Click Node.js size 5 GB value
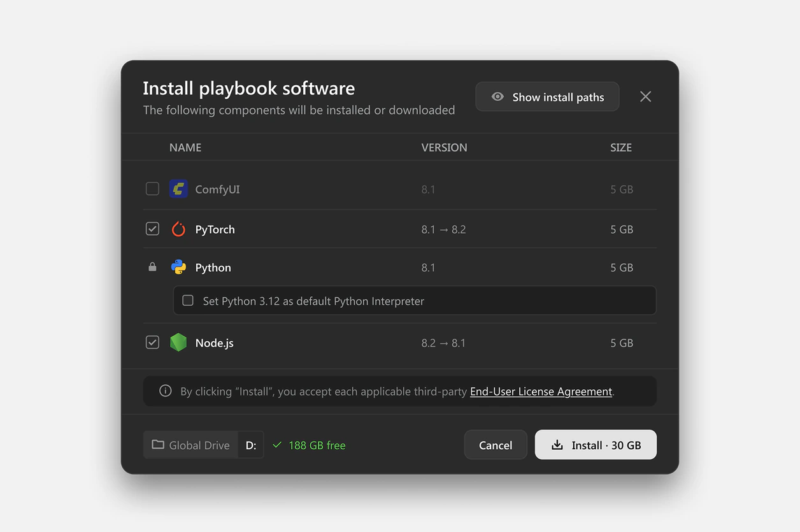Image resolution: width=800 pixels, height=532 pixels. (x=622, y=343)
